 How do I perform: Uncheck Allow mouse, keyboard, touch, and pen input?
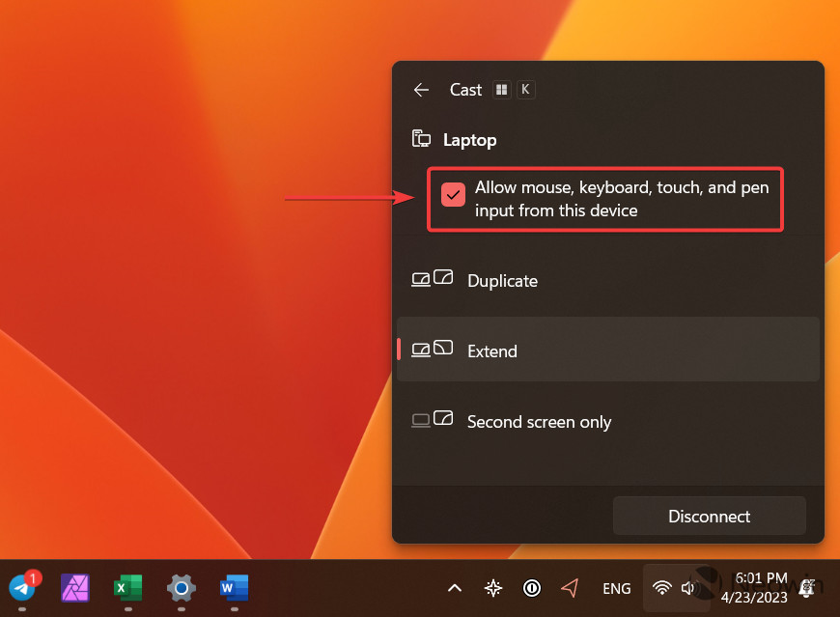453,195
